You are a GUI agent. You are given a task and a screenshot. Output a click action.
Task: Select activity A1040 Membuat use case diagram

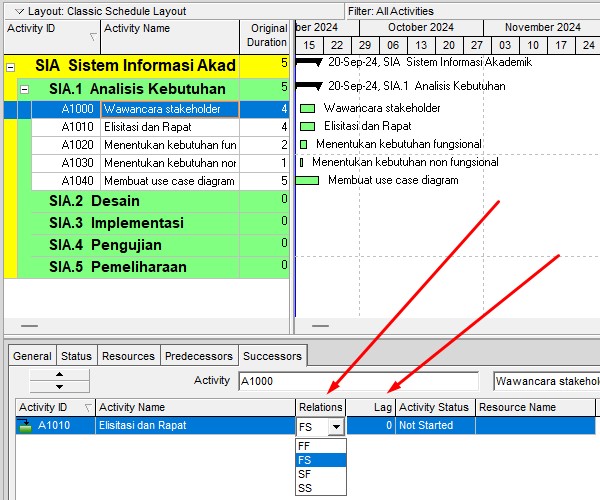[160, 181]
